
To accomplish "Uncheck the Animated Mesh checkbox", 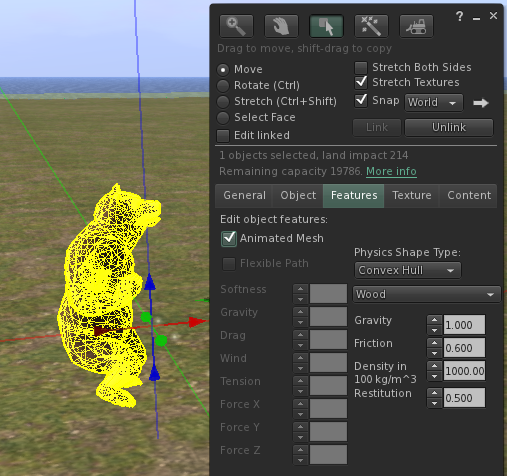I will tap(229, 239).
